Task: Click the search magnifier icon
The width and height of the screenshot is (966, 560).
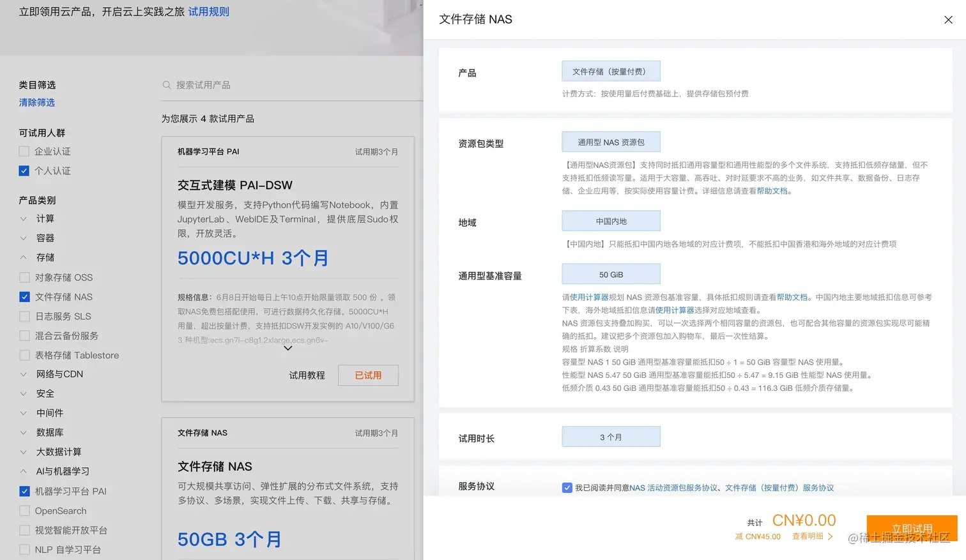Action: point(166,85)
